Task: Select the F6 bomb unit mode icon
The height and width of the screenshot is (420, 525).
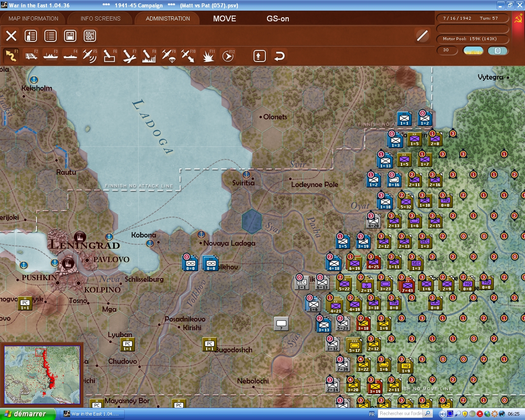Action: click(110, 56)
